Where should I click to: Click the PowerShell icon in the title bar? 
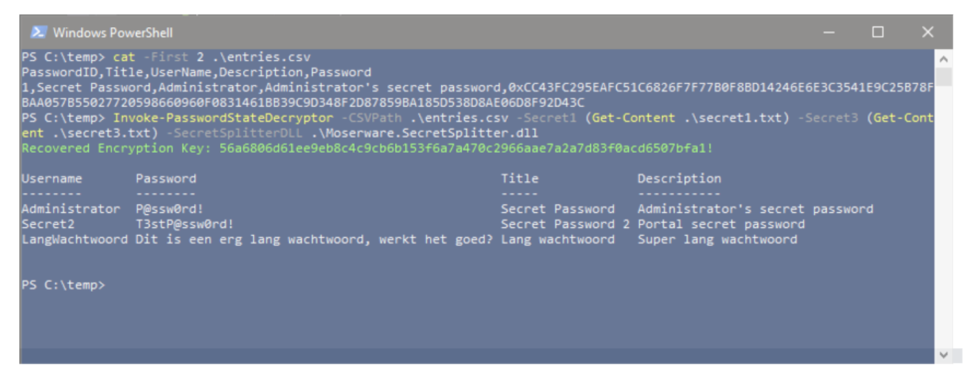click(x=39, y=31)
